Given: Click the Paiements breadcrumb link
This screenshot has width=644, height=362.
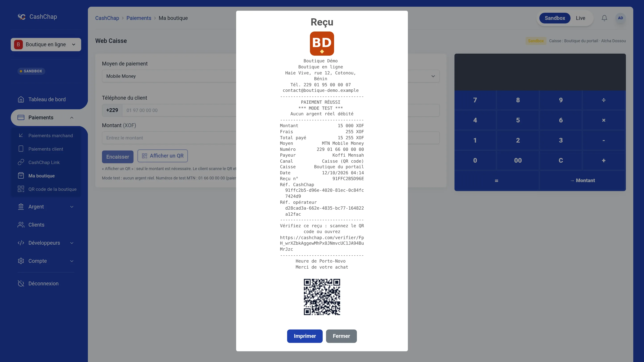Looking at the screenshot, I should tap(139, 18).
